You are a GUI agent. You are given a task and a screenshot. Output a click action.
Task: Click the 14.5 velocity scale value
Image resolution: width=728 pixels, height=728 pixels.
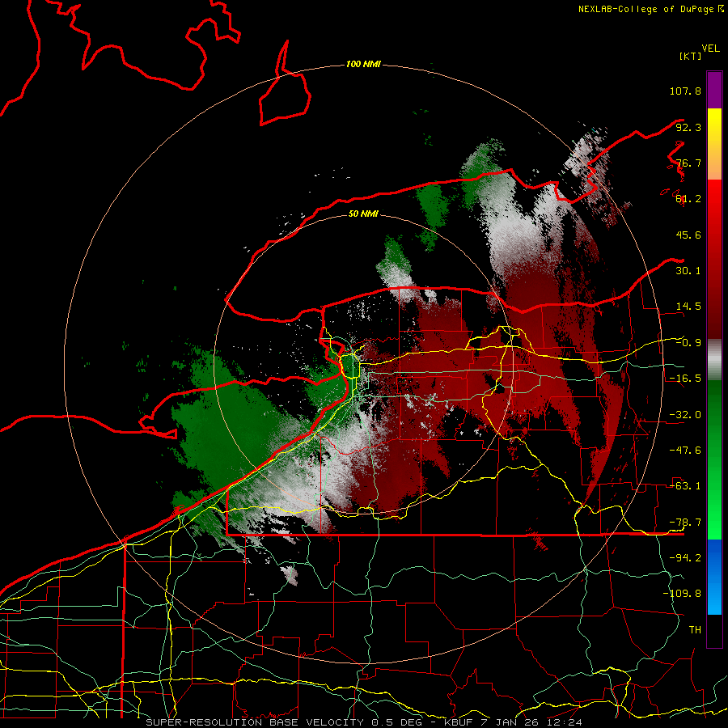pyautogui.click(x=688, y=307)
